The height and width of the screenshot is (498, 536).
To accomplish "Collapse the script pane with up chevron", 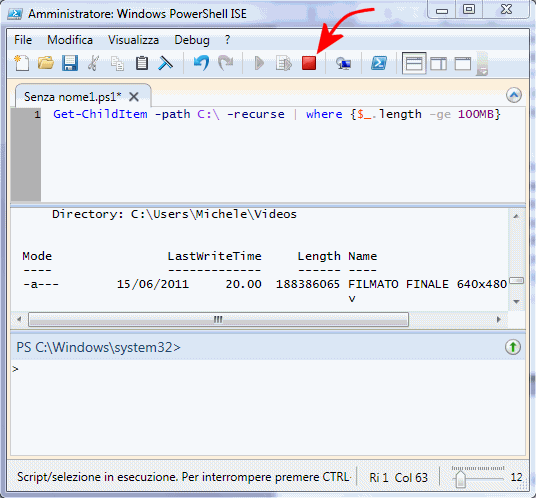I will click(x=514, y=95).
